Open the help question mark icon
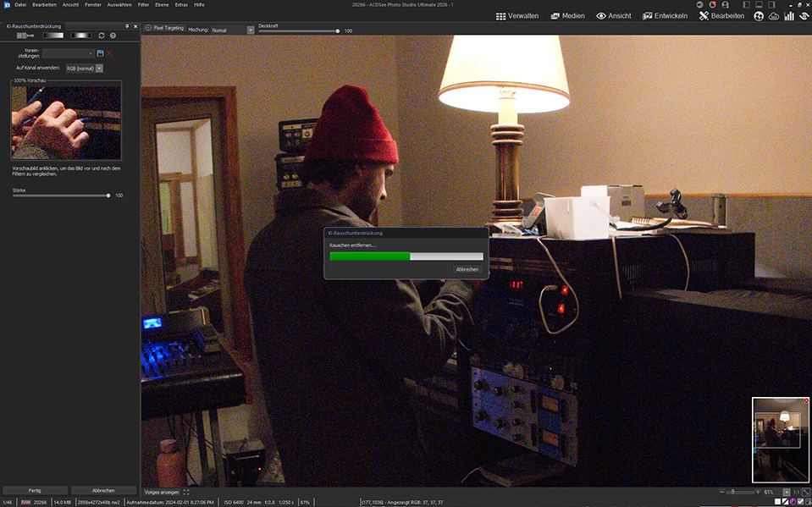This screenshot has width=812, height=507. pos(113,36)
